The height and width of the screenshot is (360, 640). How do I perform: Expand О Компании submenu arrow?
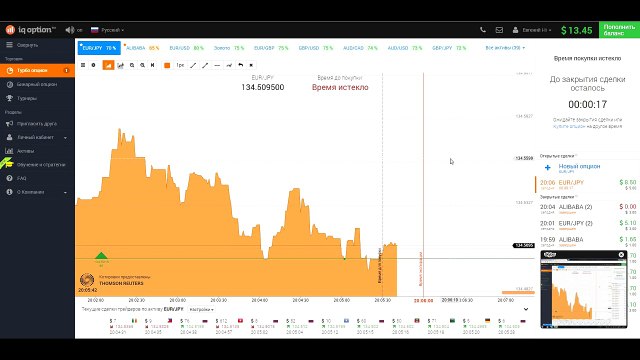pyautogui.click(x=65, y=192)
